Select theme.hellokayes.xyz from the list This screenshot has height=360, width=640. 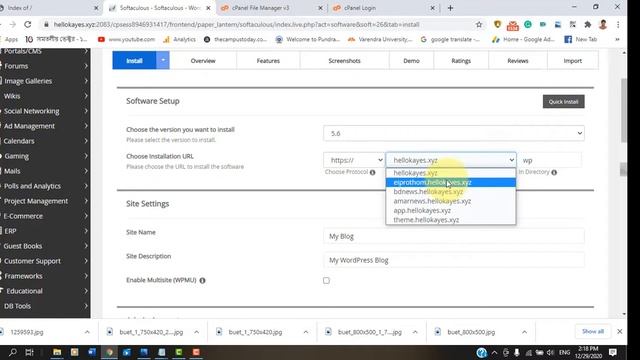(x=451, y=220)
